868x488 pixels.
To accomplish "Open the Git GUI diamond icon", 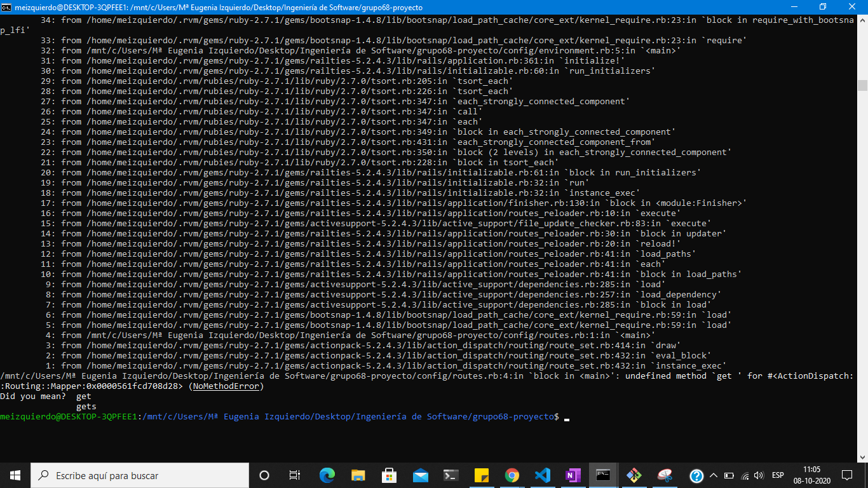I will [x=634, y=475].
